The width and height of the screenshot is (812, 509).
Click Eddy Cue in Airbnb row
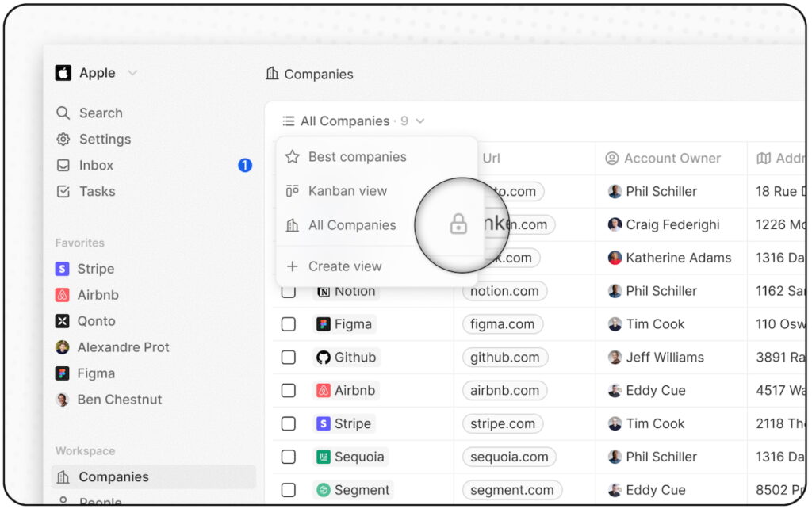click(647, 390)
